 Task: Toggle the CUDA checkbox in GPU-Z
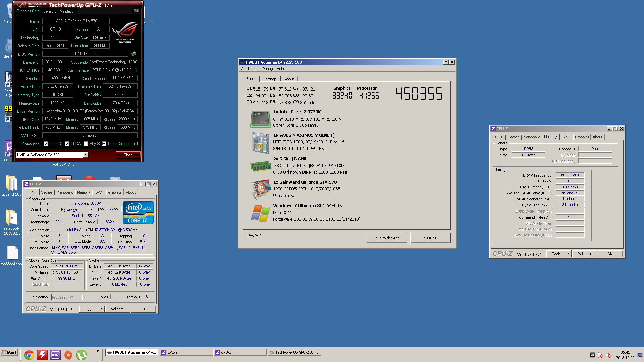coord(67,144)
